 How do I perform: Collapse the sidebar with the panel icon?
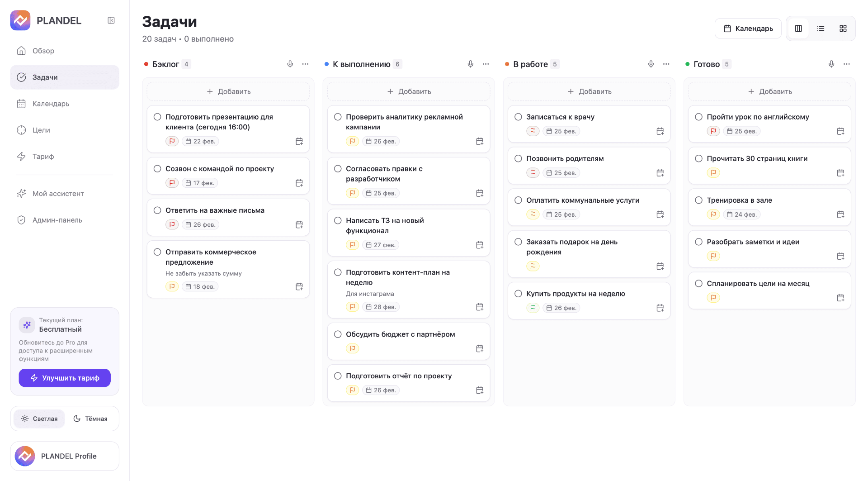111,20
